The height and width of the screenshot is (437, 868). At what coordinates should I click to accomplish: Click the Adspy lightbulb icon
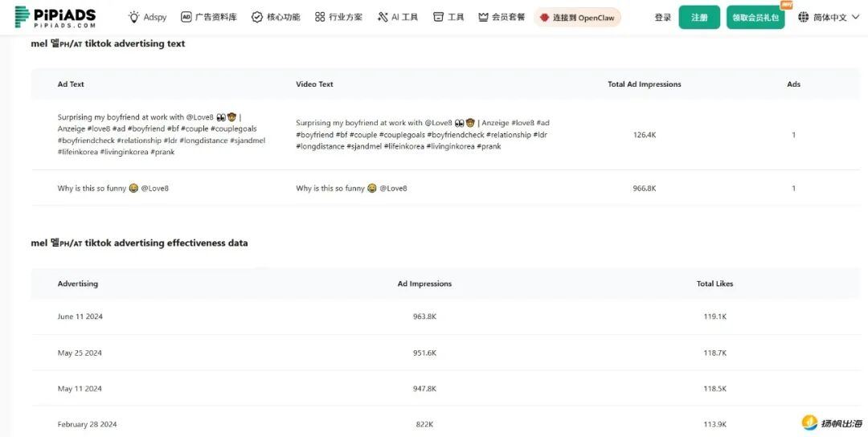[x=134, y=17]
